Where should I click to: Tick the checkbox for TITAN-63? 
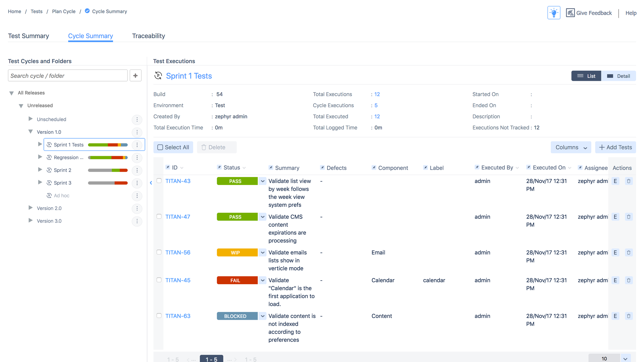coord(159,316)
